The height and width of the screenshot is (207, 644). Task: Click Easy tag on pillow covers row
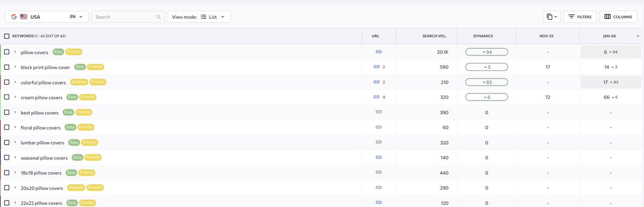(x=58, y=52)
